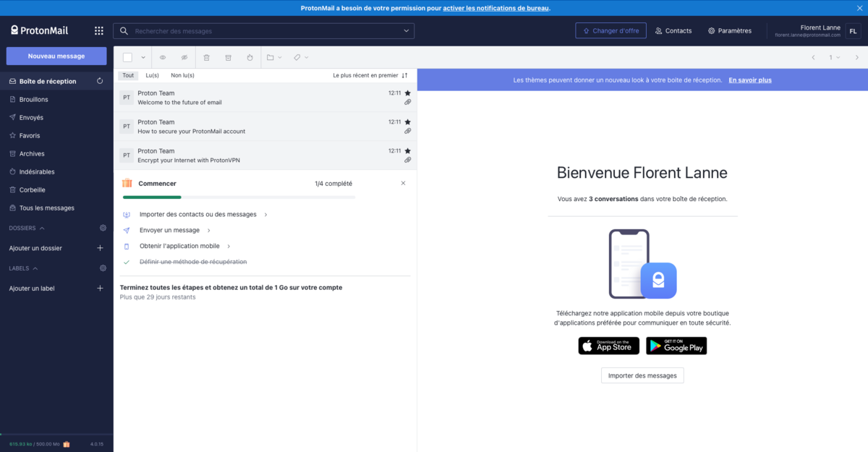Refresh the inbox with the reload icon
This screenshot has height=452, width=868.
click(x=100, y=81)
